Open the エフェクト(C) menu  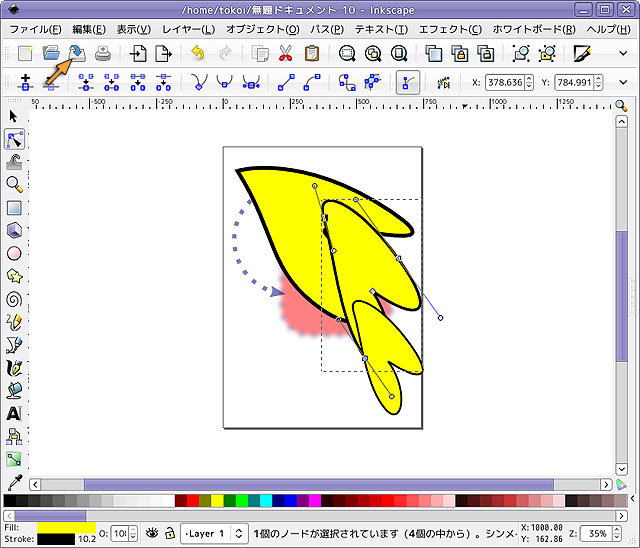449,29
